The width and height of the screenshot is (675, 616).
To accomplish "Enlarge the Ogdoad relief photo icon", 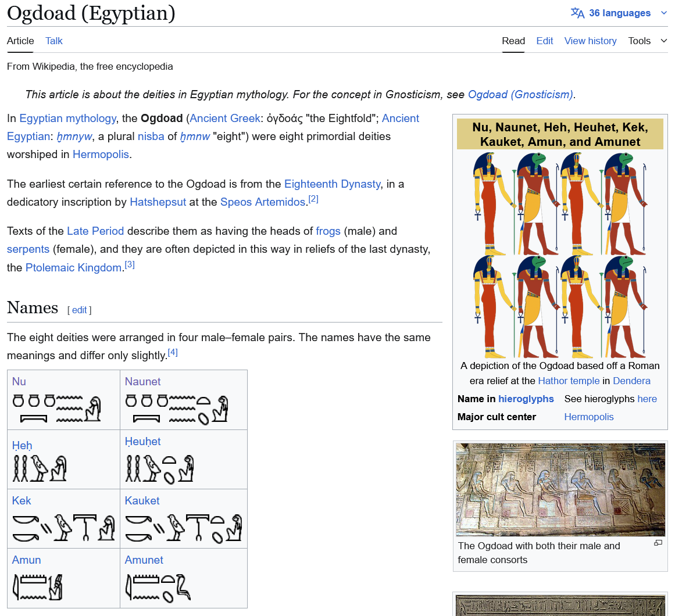I will click(658, 543).
